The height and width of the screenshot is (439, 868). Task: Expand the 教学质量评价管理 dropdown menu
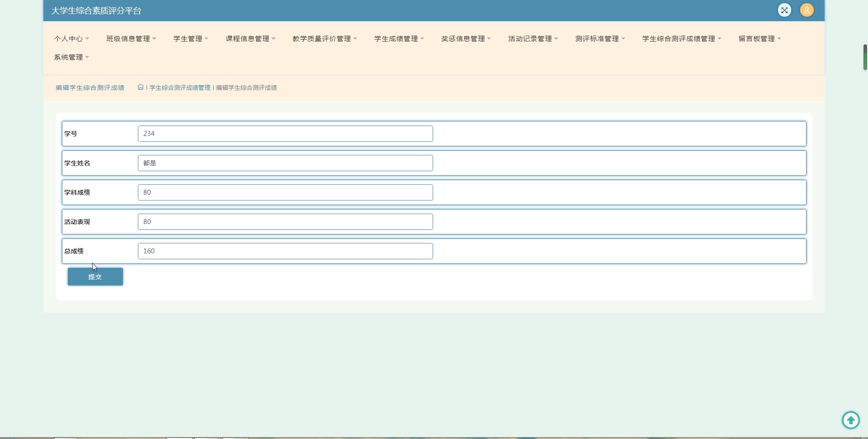tap(325, 39)
